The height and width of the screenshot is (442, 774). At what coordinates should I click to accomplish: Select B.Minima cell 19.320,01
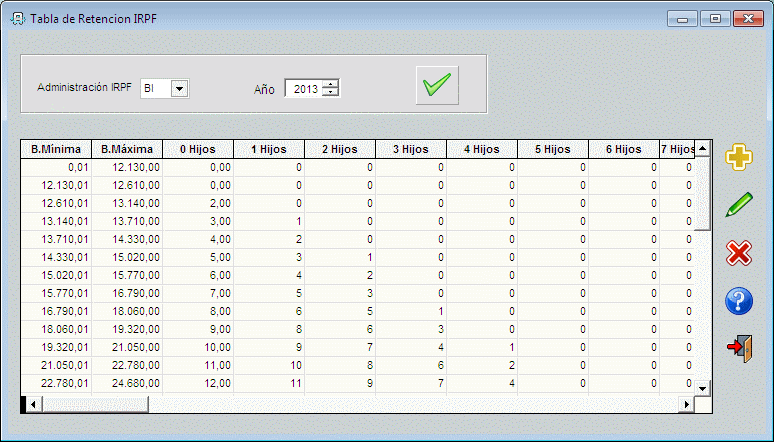point(56,347)
